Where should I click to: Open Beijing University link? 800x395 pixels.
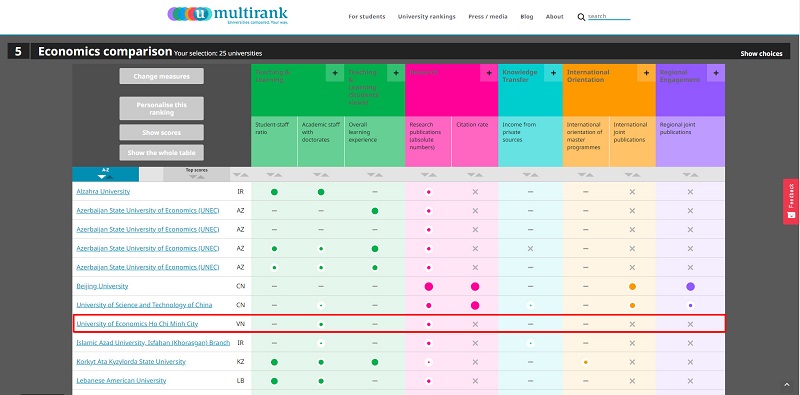102,286
